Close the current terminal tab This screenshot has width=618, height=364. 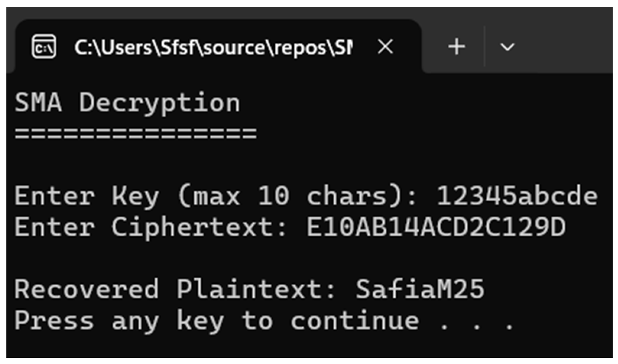(385, 46)
